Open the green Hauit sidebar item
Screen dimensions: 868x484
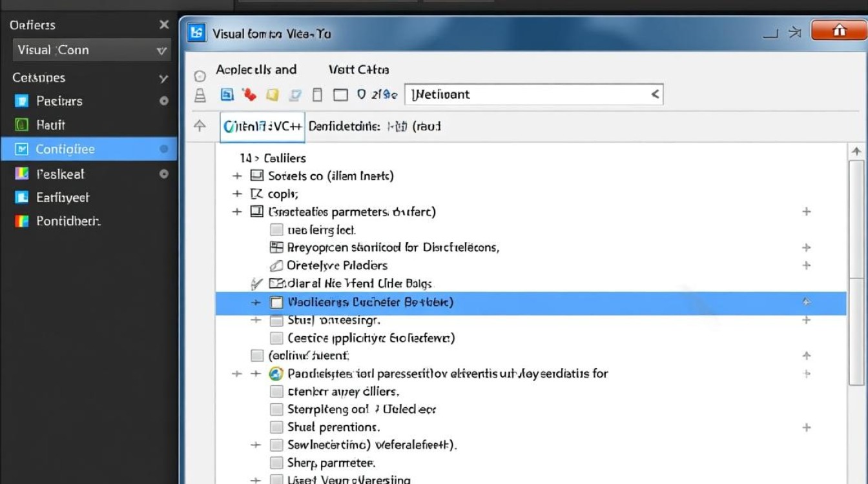pos(21,125)
